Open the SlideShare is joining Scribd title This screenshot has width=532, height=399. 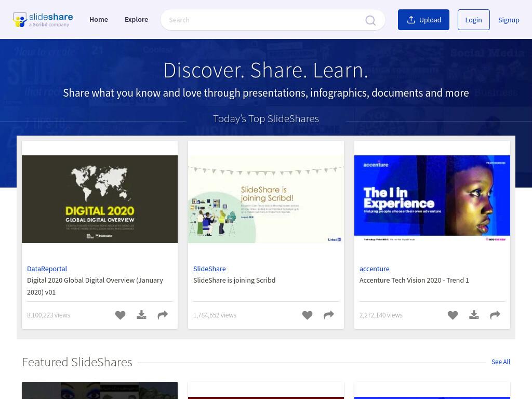[234, 280]
